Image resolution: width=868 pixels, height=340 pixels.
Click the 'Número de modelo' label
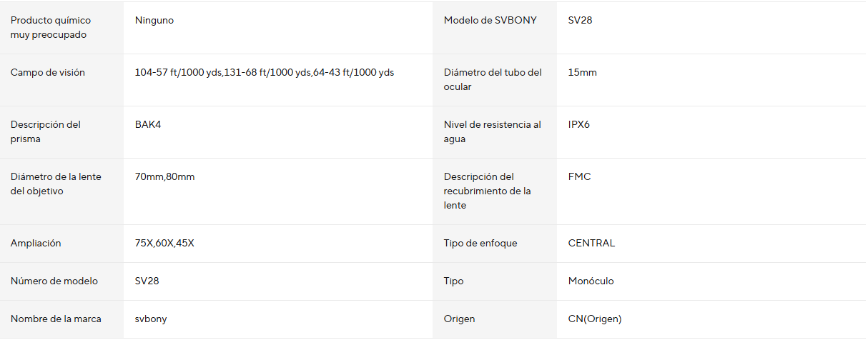pos(54,281)
